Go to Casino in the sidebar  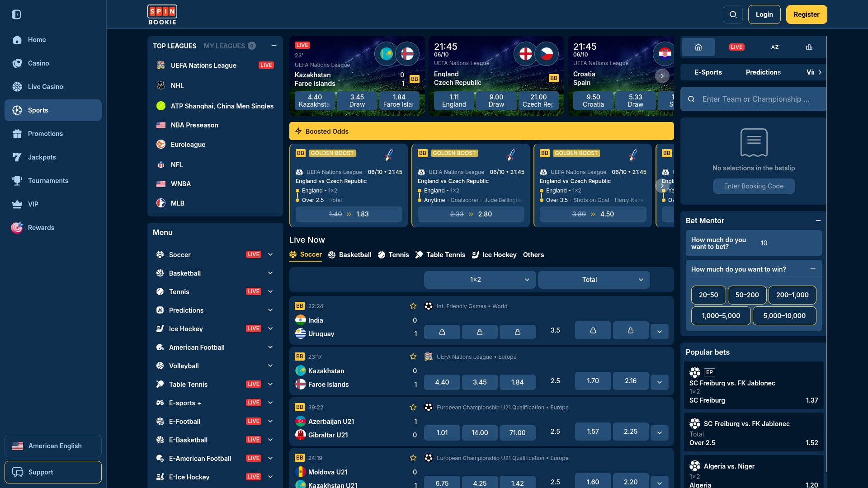[x=53, y=63]
